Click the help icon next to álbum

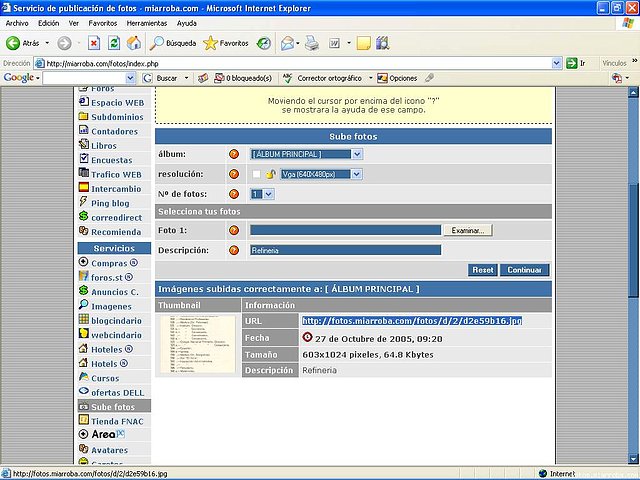pyautogui.click(x=234, y=154)
